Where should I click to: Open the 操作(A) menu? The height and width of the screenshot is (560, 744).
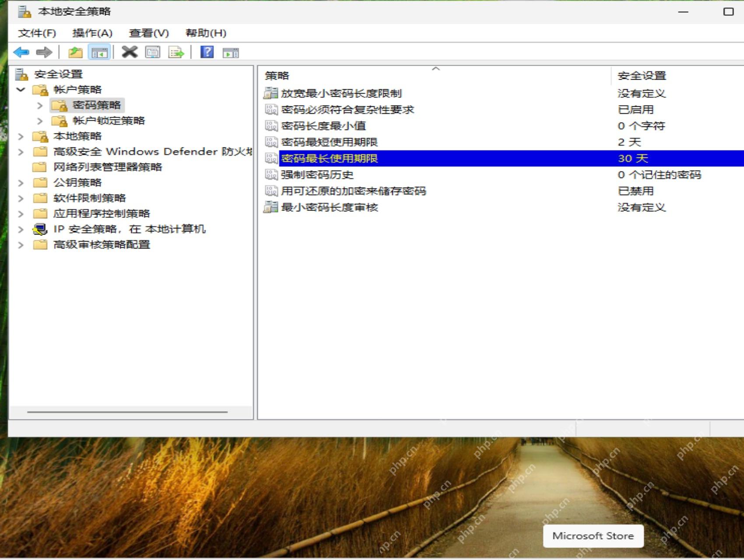click(92, 33)
